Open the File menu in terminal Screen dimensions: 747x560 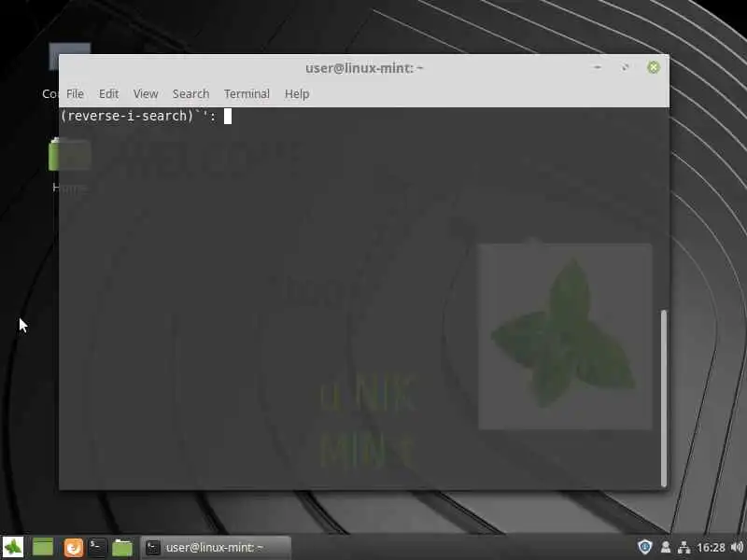[x=75, y=94]
